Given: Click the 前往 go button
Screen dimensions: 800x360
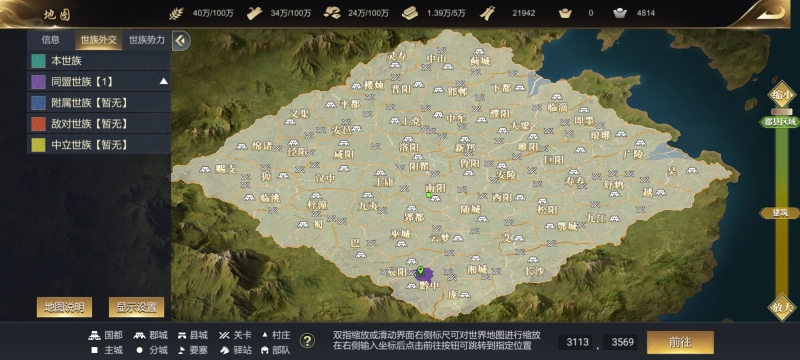Looking at the screenshot, I should click(680, 342).
